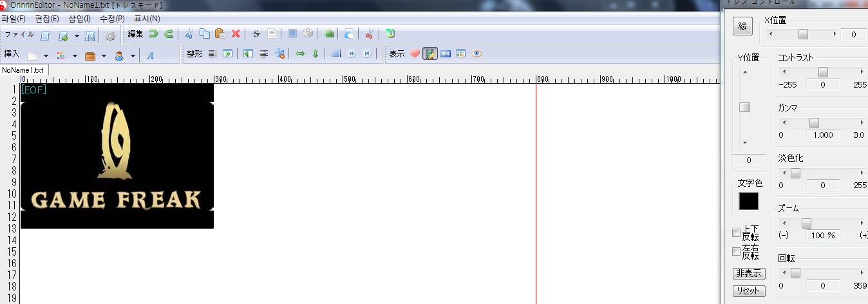Click the red X delete icon
The image size is (868, 304).
click(x=236, y=34)
